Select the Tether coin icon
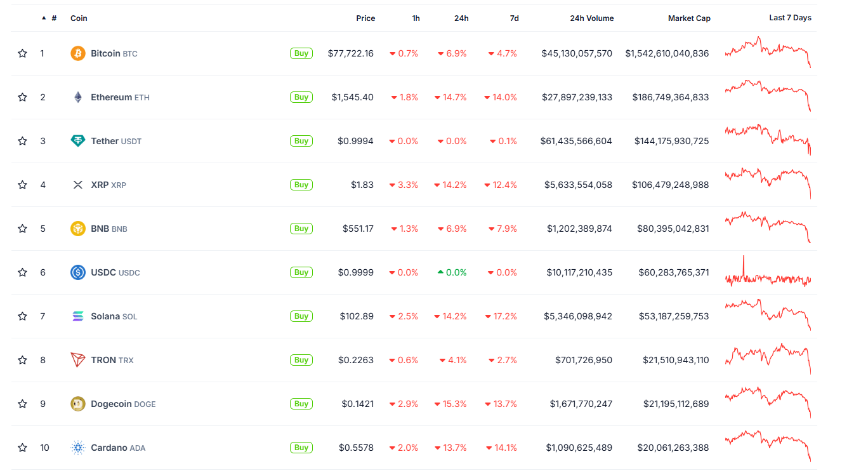 [x=77, y=141]
